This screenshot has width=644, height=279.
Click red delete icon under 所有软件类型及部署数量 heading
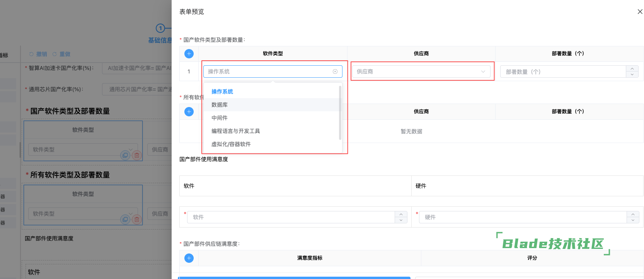click(x=136, y=219)
